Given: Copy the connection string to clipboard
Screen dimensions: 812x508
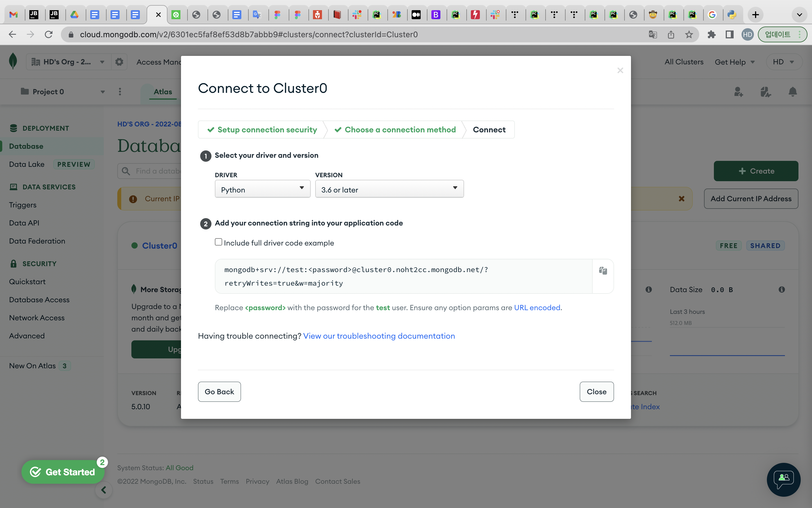Looking at the screenshot, I should click(x=603, y=270).
